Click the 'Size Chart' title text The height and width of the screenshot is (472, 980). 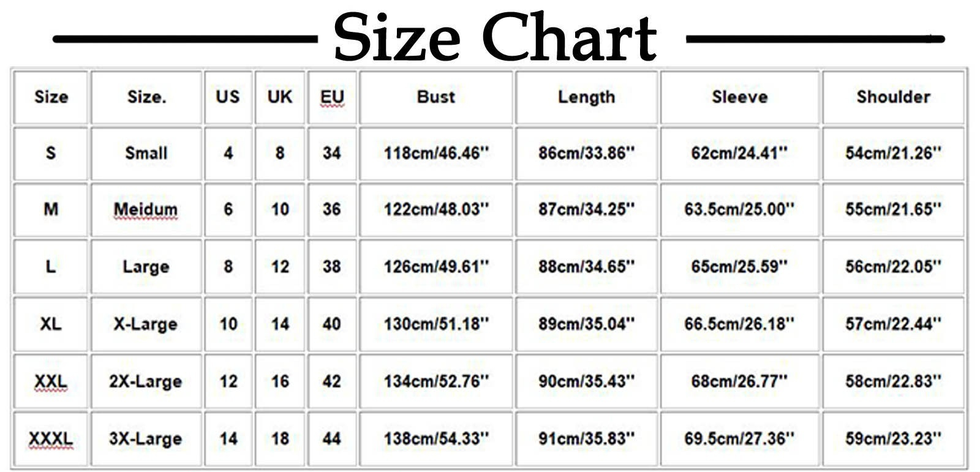[495, 38]
